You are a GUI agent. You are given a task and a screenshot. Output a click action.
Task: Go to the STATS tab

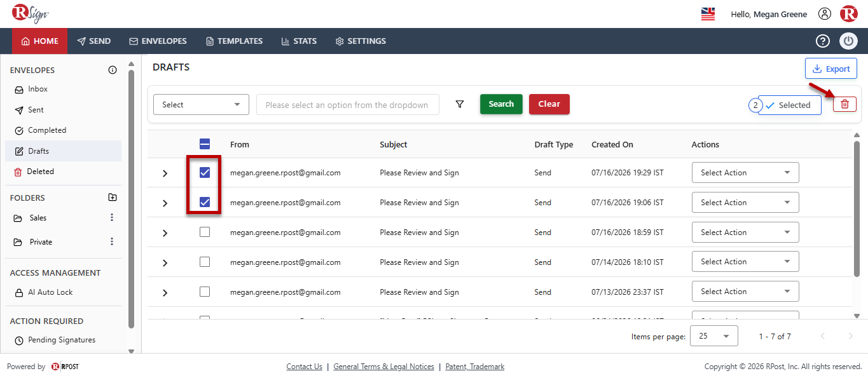click(299, 41)
